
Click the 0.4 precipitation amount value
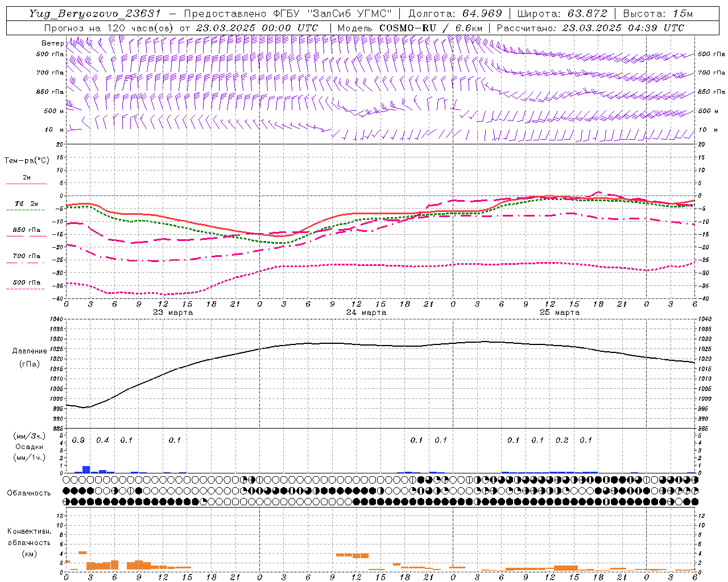click(102, 440)
